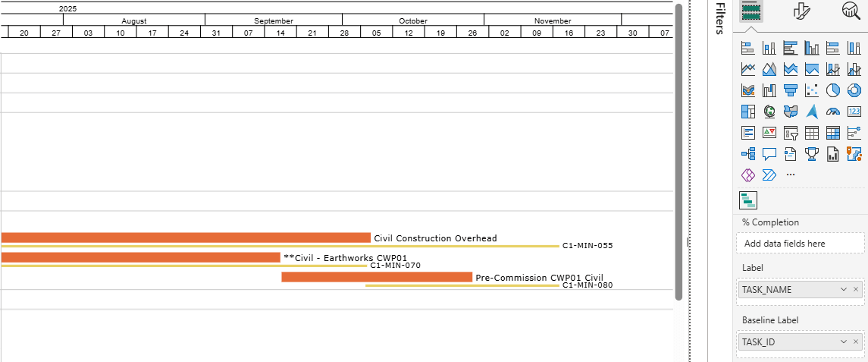
Task: Click the % Completion data field well
Action: 800,244
